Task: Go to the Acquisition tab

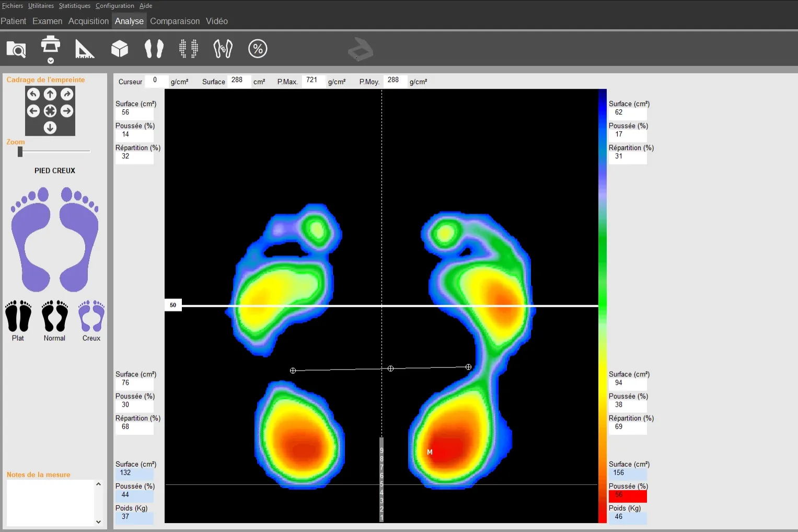Action: 88,21
